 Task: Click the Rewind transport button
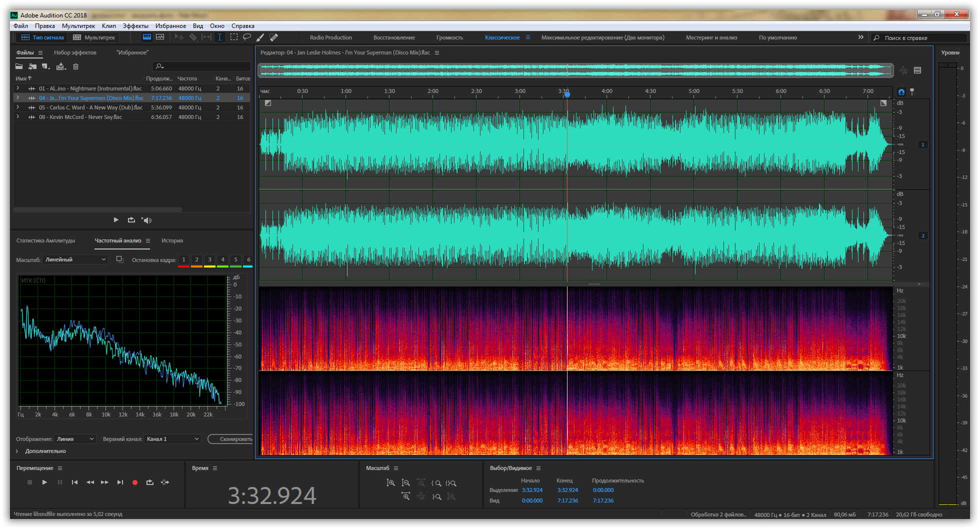(90, 482)
